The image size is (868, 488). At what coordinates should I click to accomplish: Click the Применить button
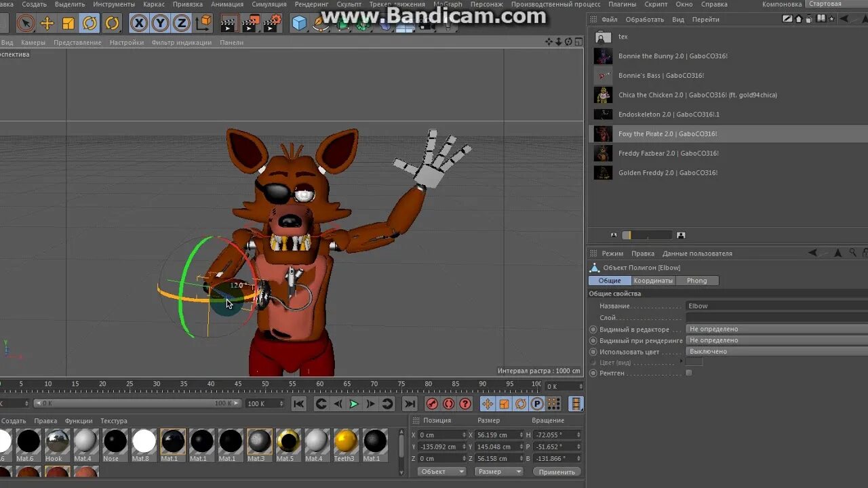pos(557,472)
